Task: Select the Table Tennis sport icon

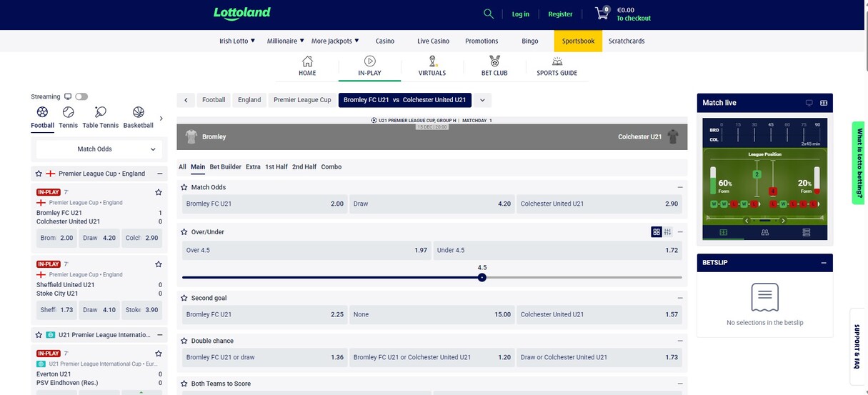Action: pyautogui.click(x=100, y=112)
